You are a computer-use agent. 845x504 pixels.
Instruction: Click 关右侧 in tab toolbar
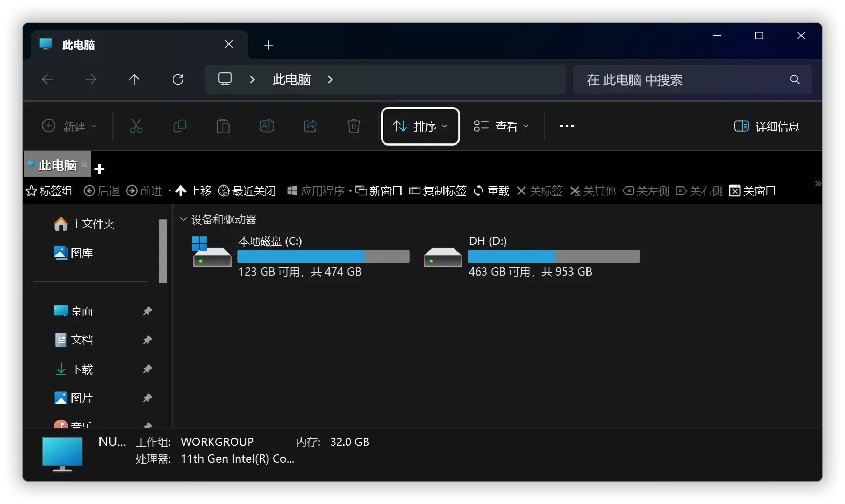[x=699, y=191]
